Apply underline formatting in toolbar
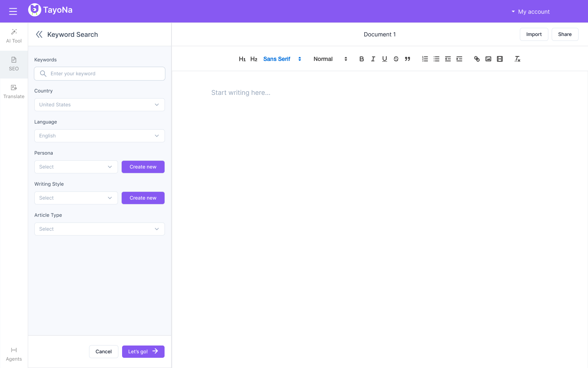The height and width of the screenshot is (368, 588). click(384, 59)
